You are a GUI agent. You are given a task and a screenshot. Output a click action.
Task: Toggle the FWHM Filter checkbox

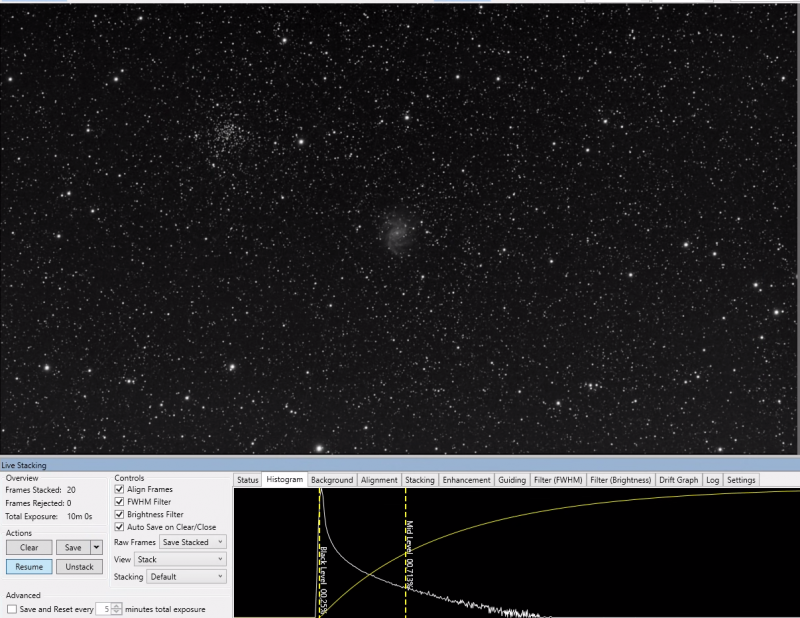click(x=120, y=502)
